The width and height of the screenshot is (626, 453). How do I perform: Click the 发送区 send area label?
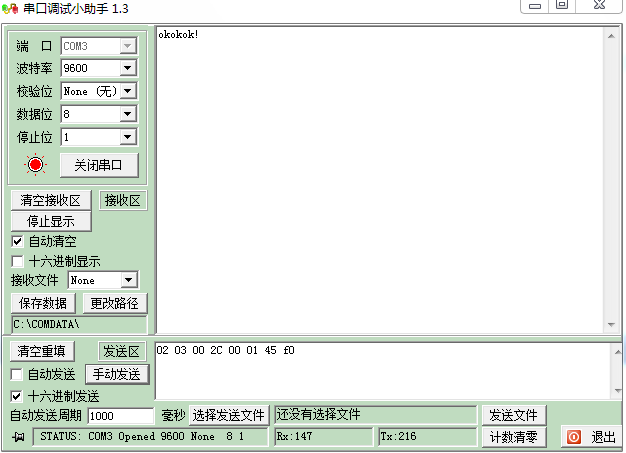point(123,351)
